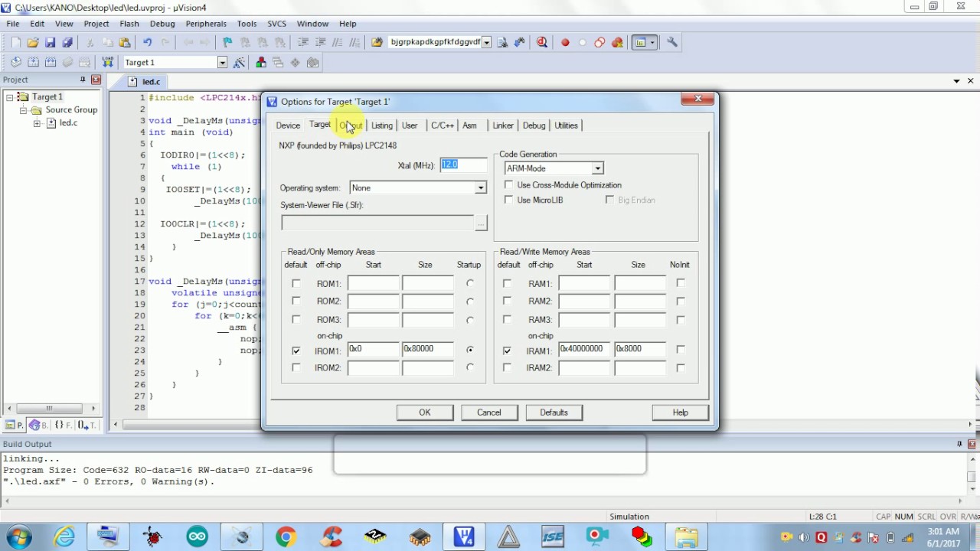Uncheck the IROM1 default checkbox

tap(296, 350)
